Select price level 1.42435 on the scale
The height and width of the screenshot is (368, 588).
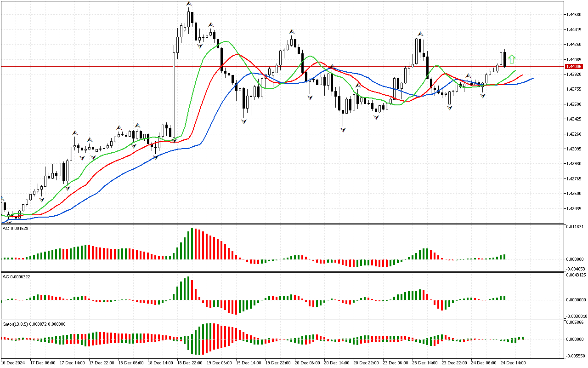coord(575,208)
